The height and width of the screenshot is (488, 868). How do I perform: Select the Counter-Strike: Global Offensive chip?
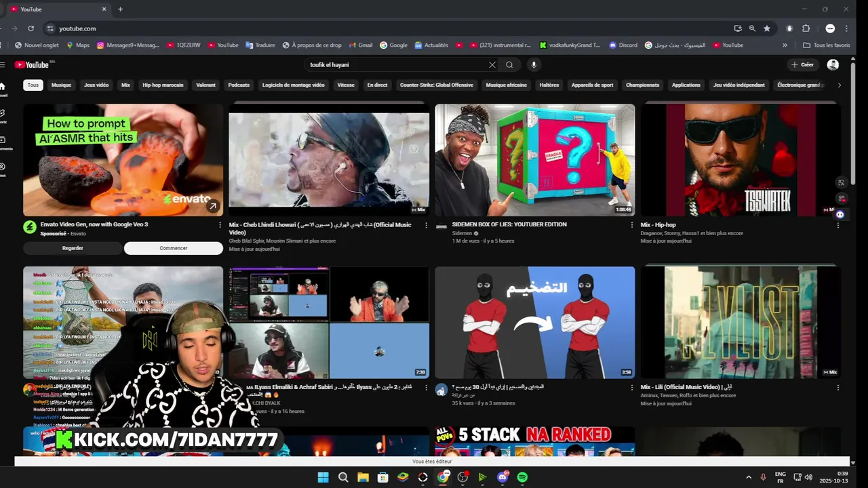tap(436, 85)
